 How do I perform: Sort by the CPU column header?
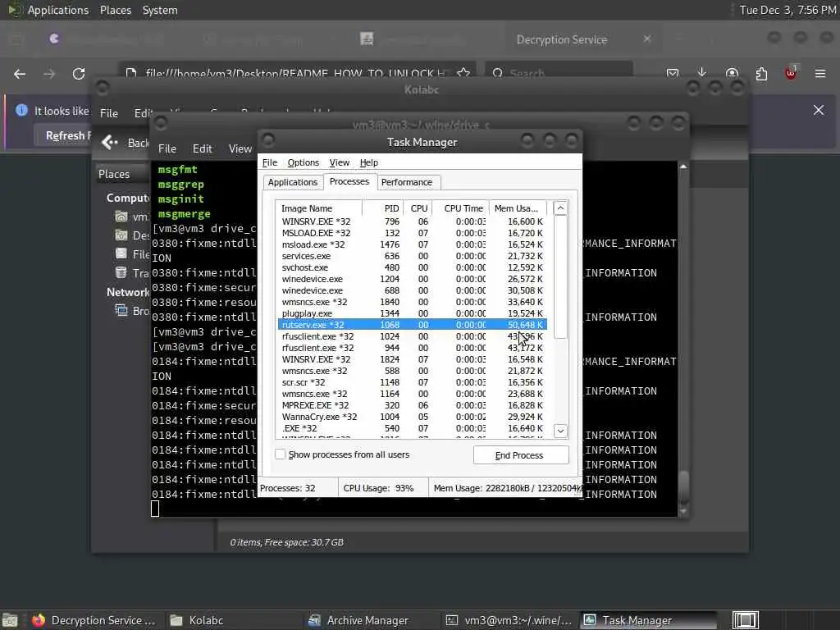coord(418,208)
